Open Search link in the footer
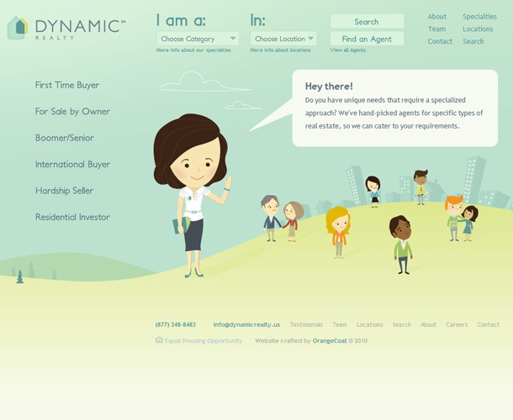Viewport: 513px width, 420px height. pos(402,324)
